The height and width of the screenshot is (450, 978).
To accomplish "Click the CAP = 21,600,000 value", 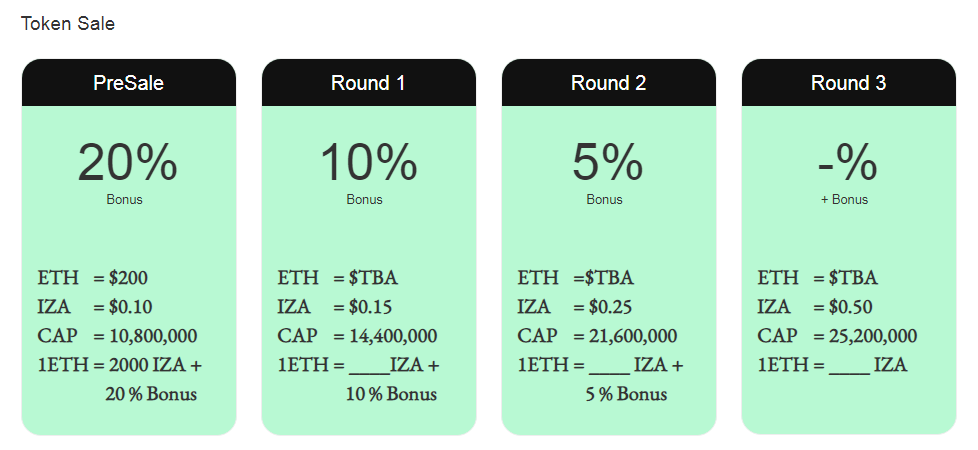I will pyautogui.click(x=597, y=336).
